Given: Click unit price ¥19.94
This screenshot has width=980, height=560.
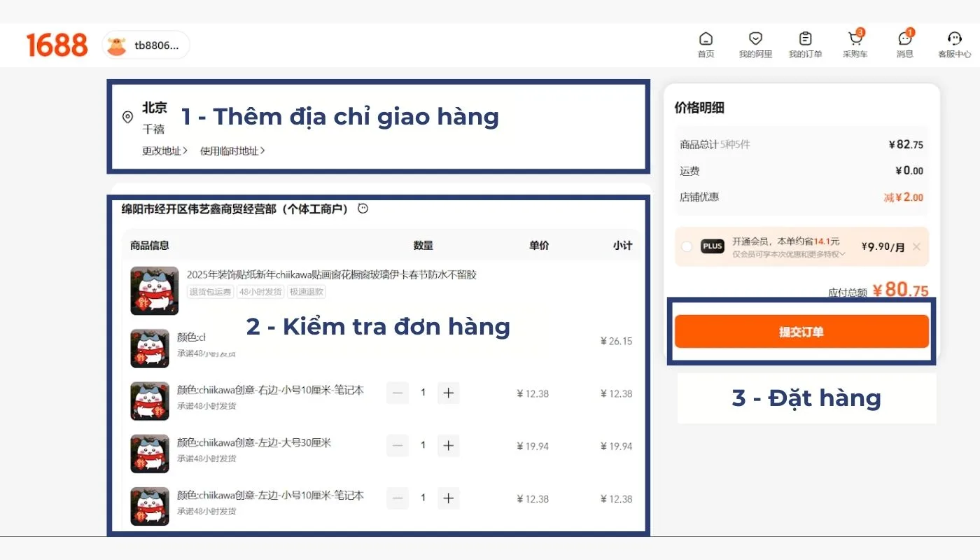Looking at the screenshot, I should pos(533,446).
